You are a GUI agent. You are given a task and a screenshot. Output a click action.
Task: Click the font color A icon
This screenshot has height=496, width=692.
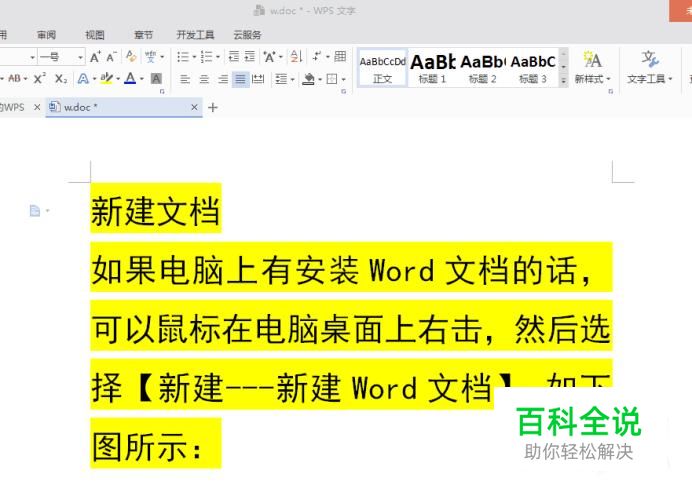point(130,78)
